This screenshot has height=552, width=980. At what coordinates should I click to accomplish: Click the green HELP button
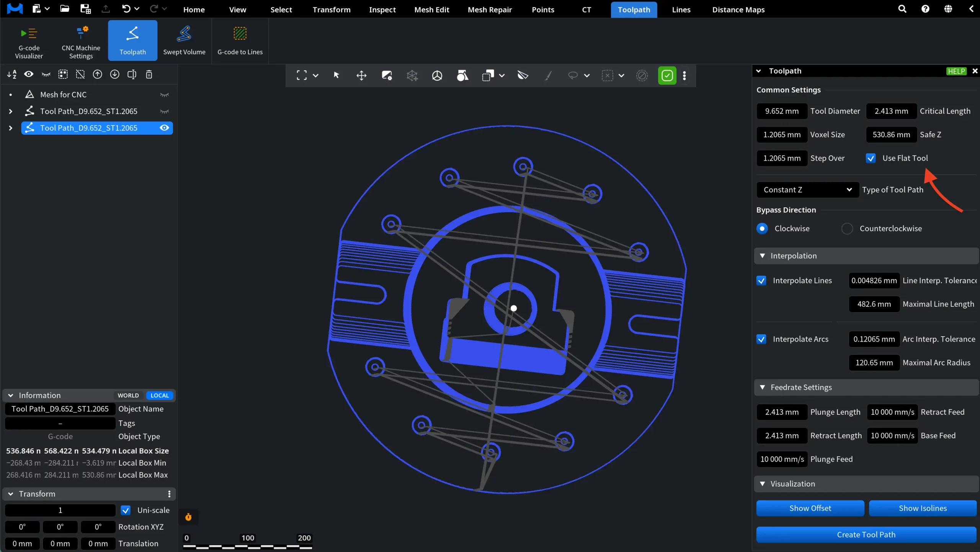click(956, 71)
